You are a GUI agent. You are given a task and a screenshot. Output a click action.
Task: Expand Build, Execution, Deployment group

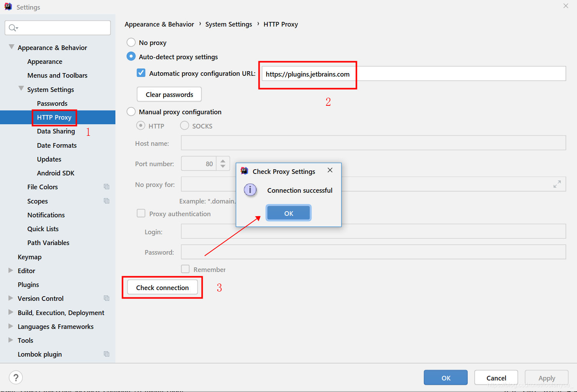coord(11,312)
